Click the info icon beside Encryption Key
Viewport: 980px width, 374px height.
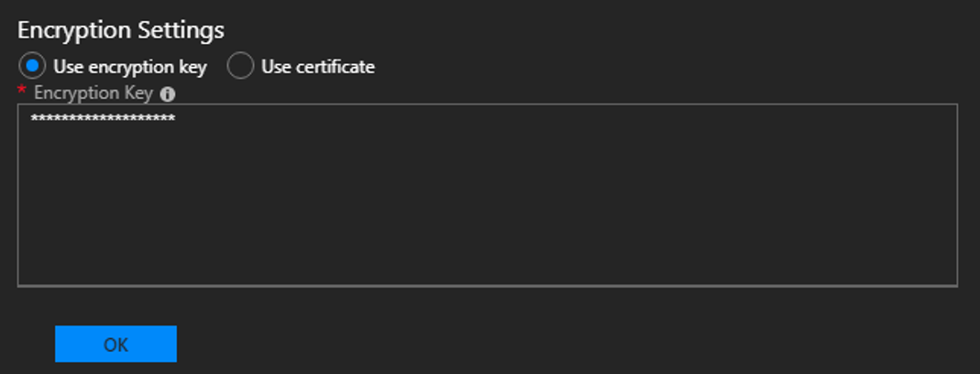coord(168,94)
